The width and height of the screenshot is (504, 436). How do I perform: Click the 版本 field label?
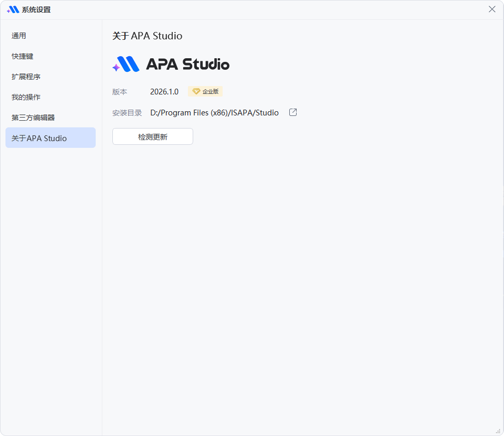120,92
